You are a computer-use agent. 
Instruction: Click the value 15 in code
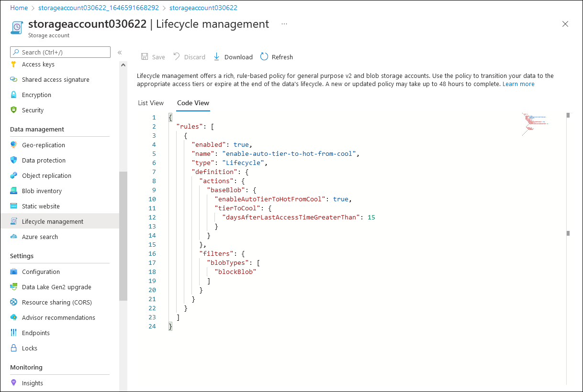(371, 218)
